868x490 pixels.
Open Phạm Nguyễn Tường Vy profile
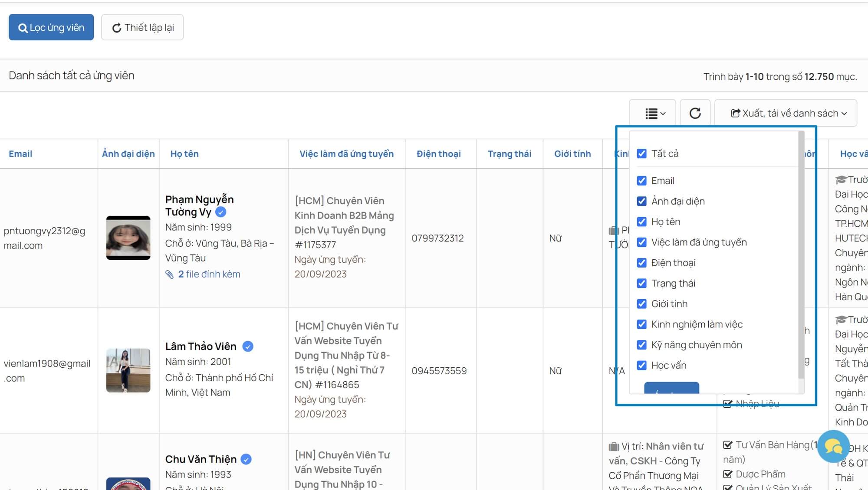click(199, 206)
